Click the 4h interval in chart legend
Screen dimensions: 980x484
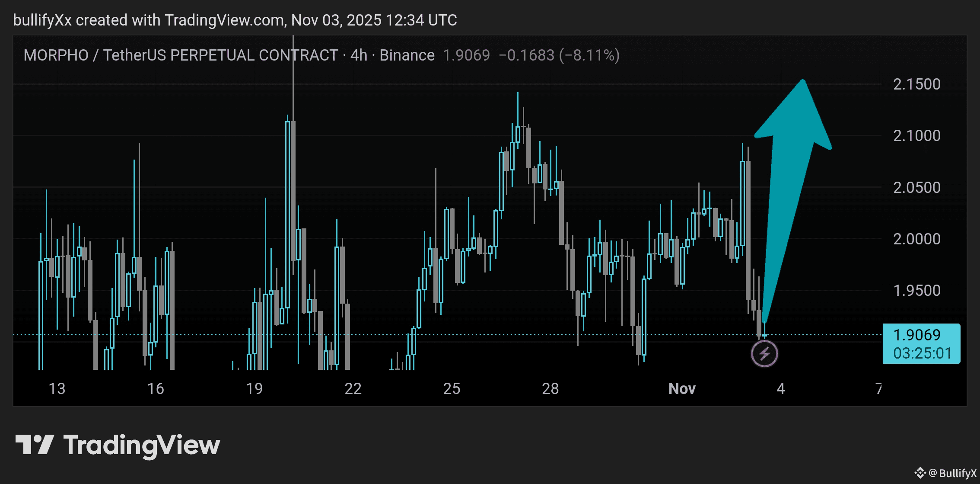coord(359,55)
